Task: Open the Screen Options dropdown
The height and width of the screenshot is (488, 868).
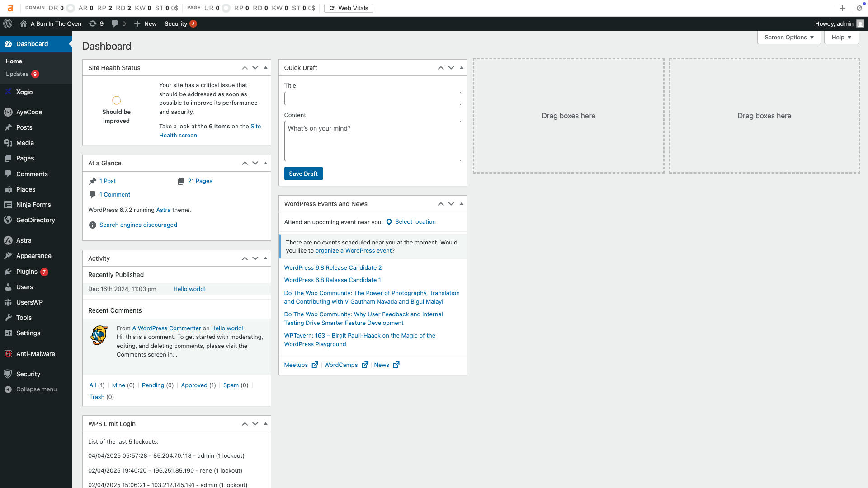Action: click(x=789, y=38)
